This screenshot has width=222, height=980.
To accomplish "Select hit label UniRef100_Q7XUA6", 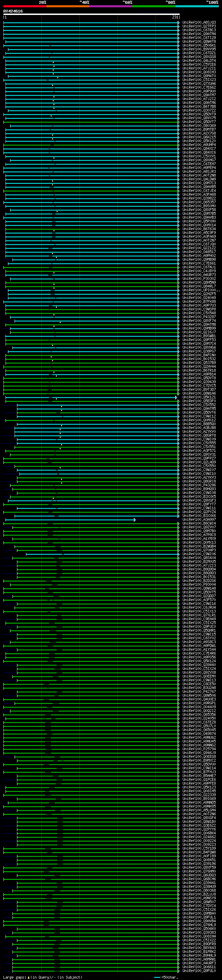I will click(x=199, y=83).
